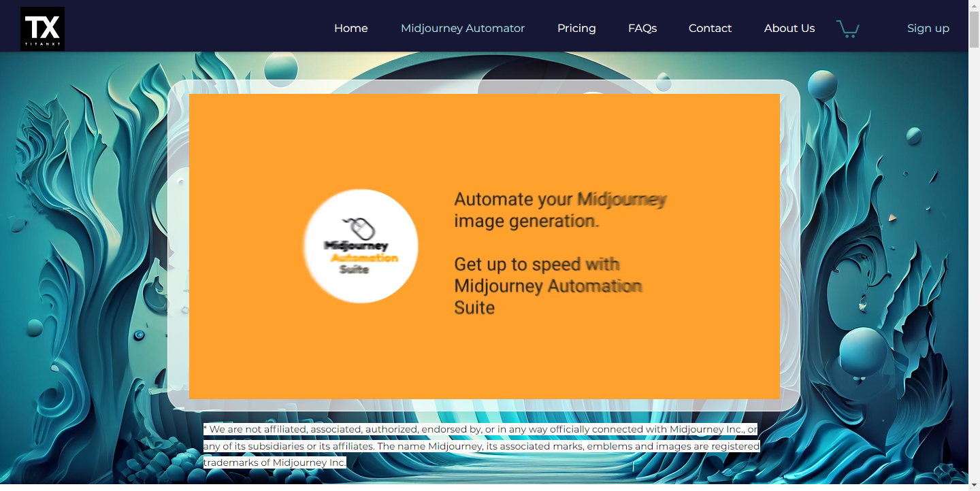This screenshot has height=491, width=980.
Task: Click the Sign up link
Action: (x=928, y=29)
